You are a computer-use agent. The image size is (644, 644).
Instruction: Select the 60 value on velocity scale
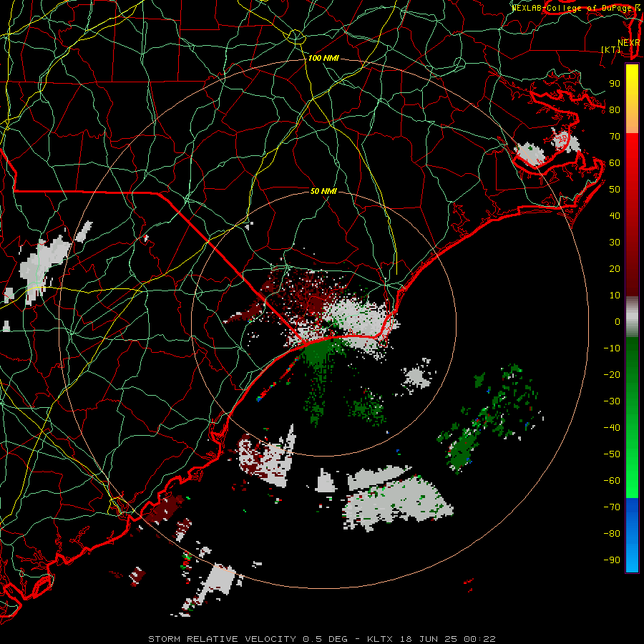(615, 163)
